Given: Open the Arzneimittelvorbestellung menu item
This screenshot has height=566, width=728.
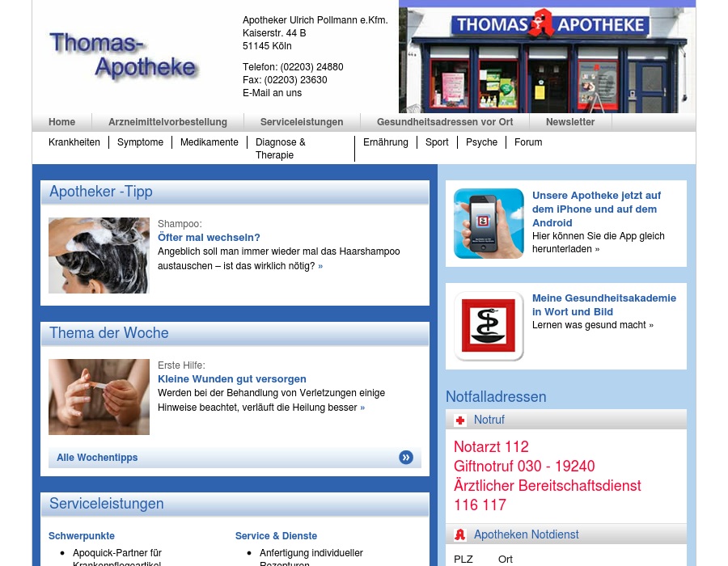Looking at the screenshot, I should (x=167, y=122).
